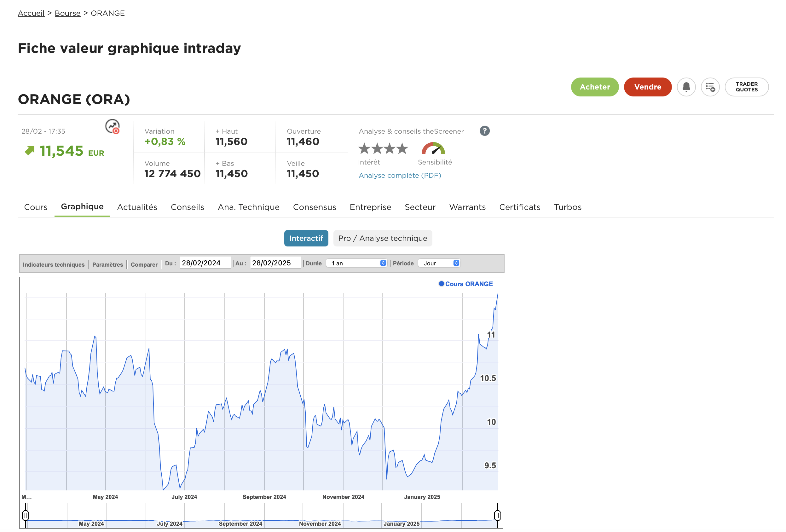Open the Consensus tab
This screenshot has width=786, height=532.
(x=315, y=207)
